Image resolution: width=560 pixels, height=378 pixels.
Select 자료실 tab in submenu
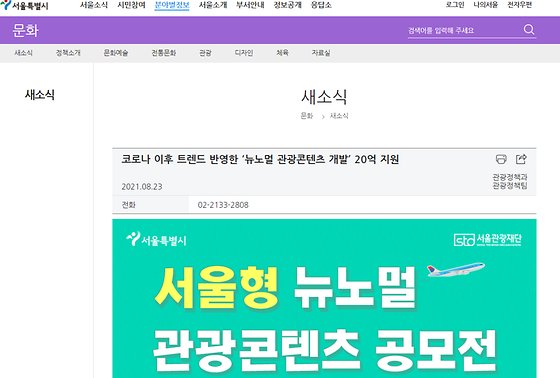point(321,53)
